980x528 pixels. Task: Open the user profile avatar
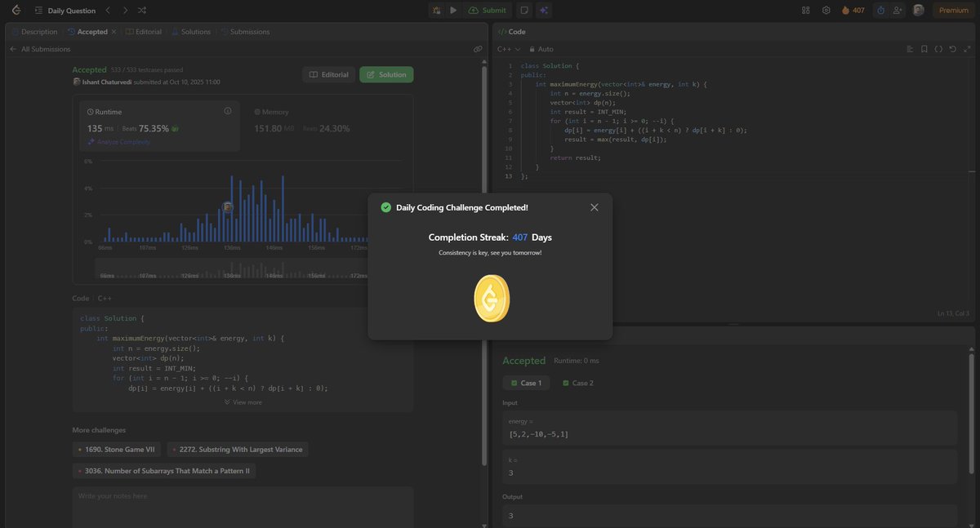coord(919,11)
